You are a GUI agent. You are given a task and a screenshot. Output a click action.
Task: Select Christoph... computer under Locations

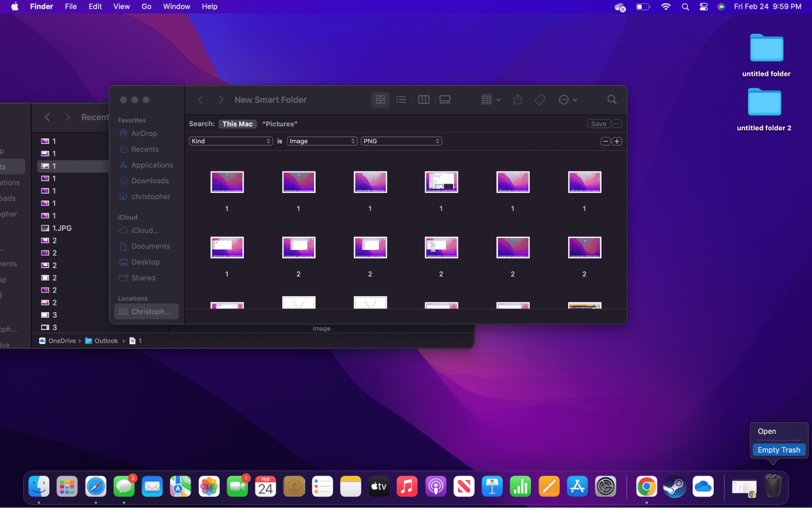(x=147, y=312)
